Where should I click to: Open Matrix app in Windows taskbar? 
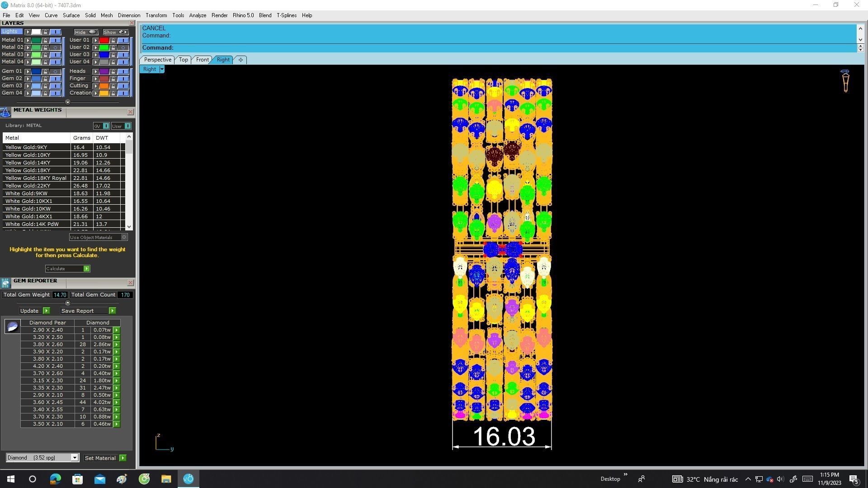pyautogui.click(x=189, y=479)
